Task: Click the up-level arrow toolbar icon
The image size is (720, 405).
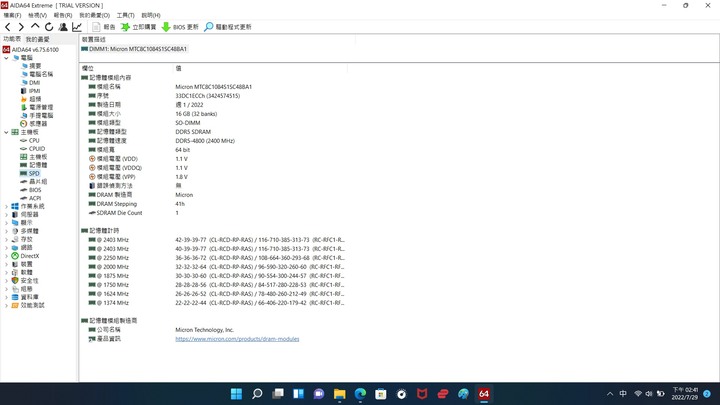Action: (35, 27)
